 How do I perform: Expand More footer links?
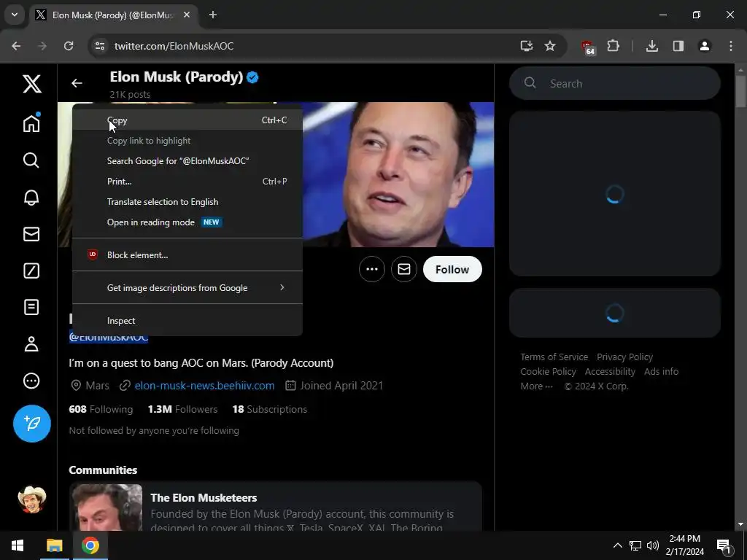coord(536,386)
